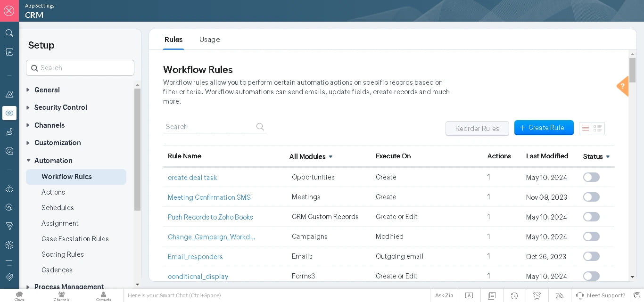Open recent items history clock icon

(x=514, y=295)
